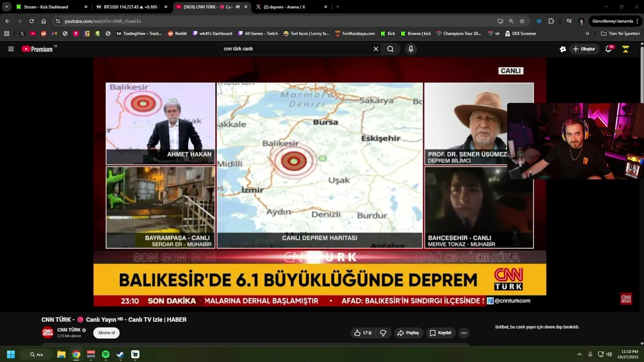Open the apps grid in bookmarks bar
Screen dimensions: 644x362
(7, 34)
